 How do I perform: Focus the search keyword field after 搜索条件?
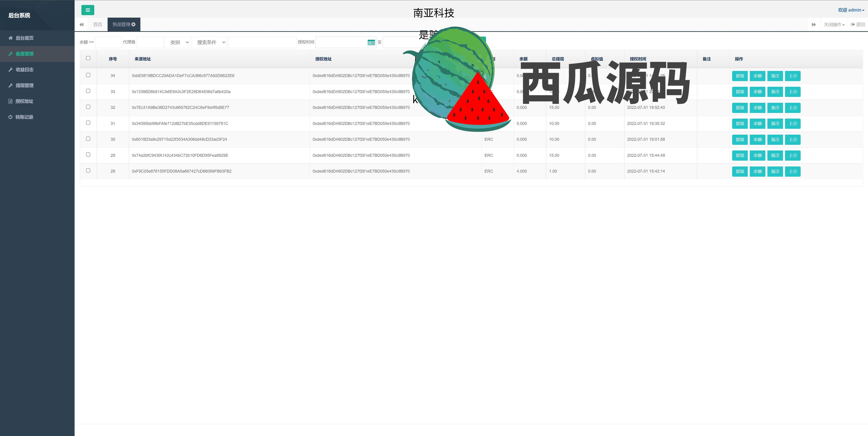tap(262, 42)
